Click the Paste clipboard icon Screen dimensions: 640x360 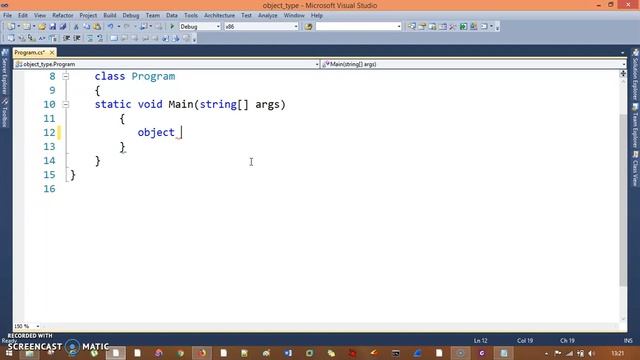(97, 27)
